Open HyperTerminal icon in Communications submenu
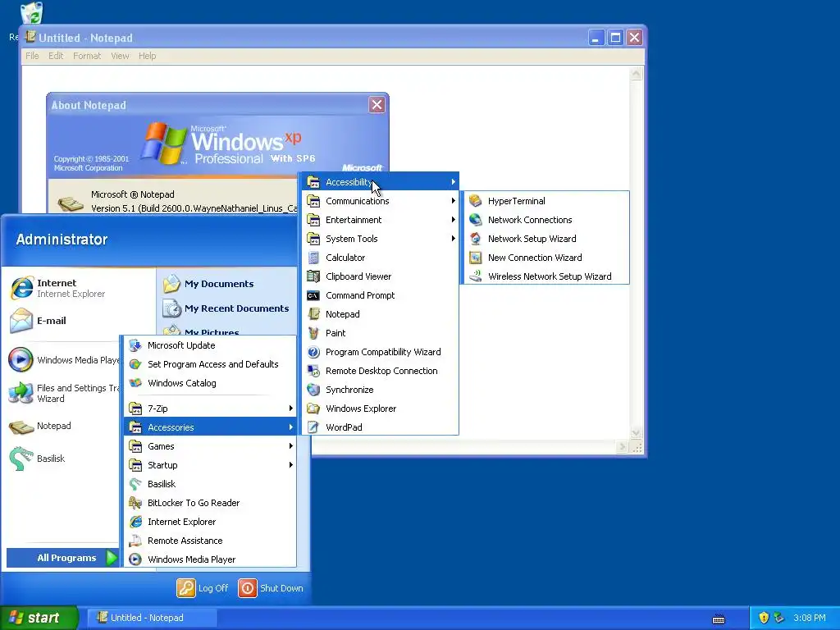Viewport: 840px width, 630px height. point(475,201)
